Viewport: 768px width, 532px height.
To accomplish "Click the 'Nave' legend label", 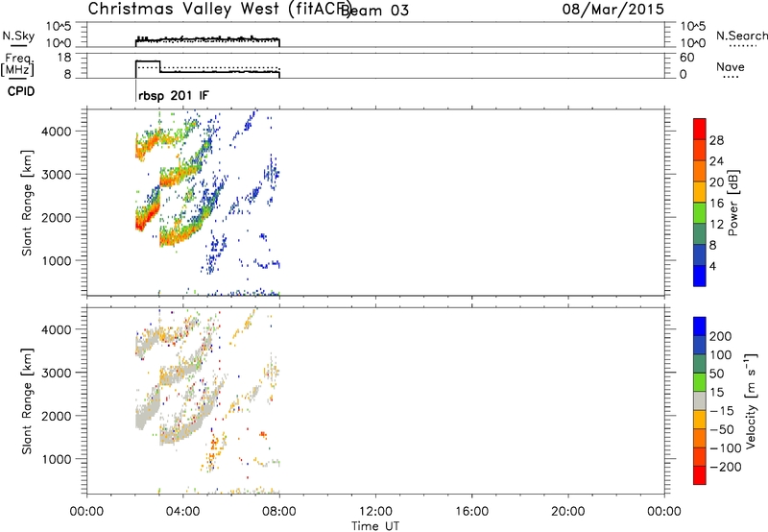I will tap(731, 67).
